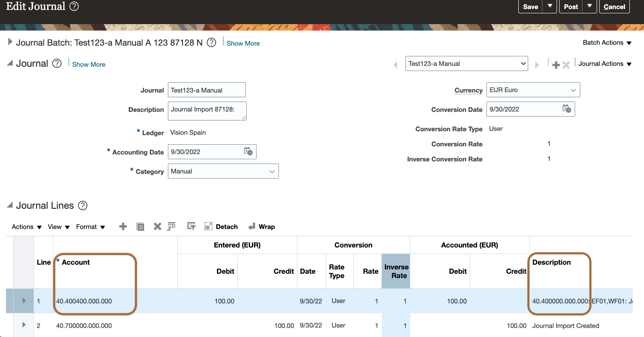Image resolution: width=644 pixels, height=337 pixels.
Task: Open the Category dropdown
Action: coord(272,171)
